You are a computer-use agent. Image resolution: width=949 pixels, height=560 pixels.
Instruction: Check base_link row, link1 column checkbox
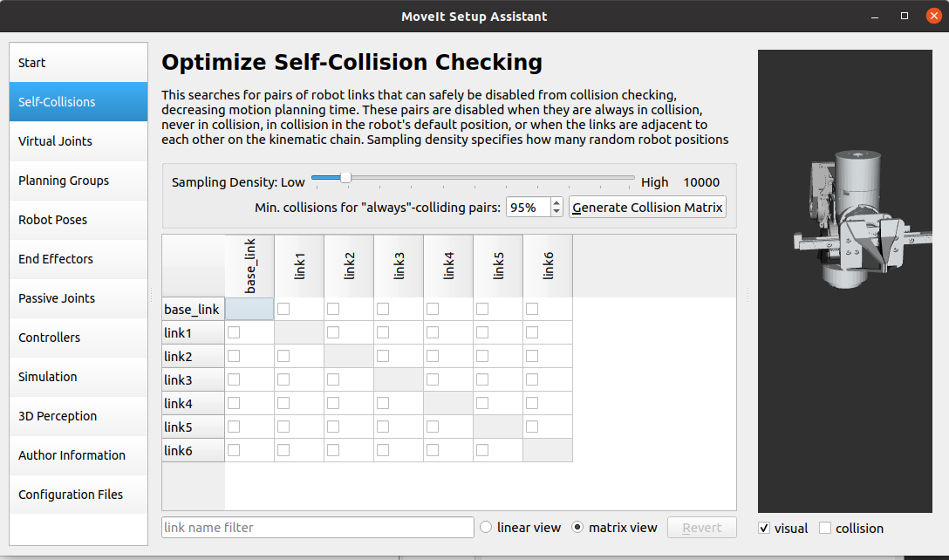tap(283, 309)
